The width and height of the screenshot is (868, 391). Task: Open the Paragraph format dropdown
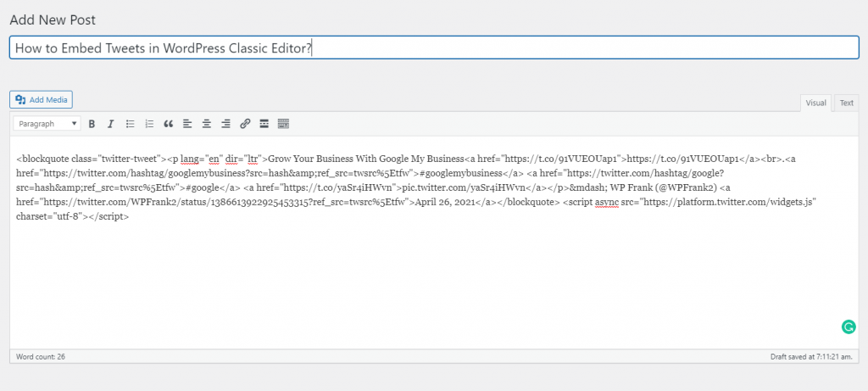(x=47, y=124)
